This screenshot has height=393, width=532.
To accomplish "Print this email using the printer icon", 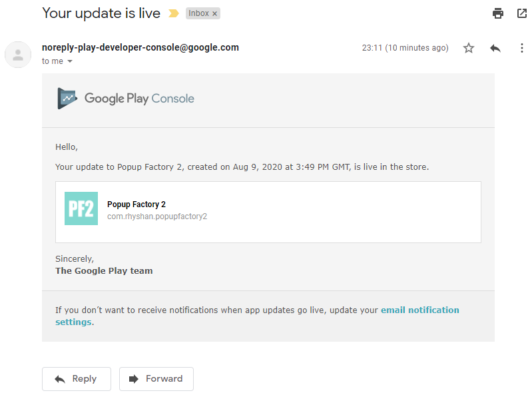I will [x=498, y=13].
